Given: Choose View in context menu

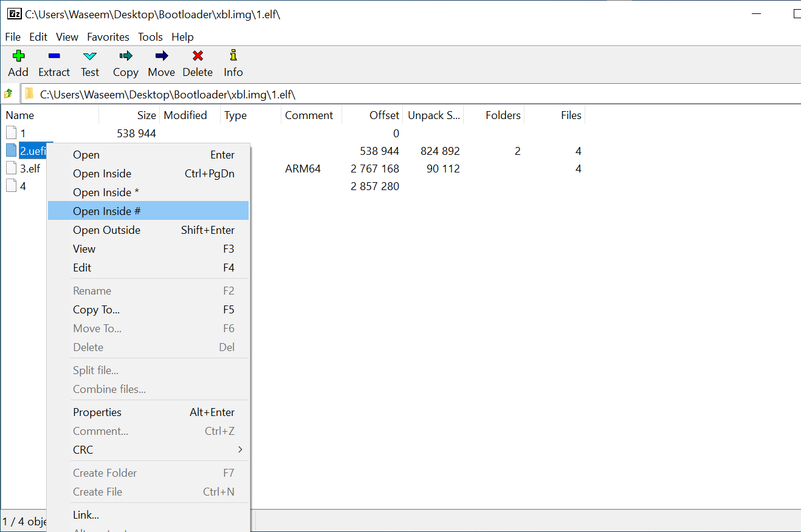Looking at the screenshot, I should [148, 249].
